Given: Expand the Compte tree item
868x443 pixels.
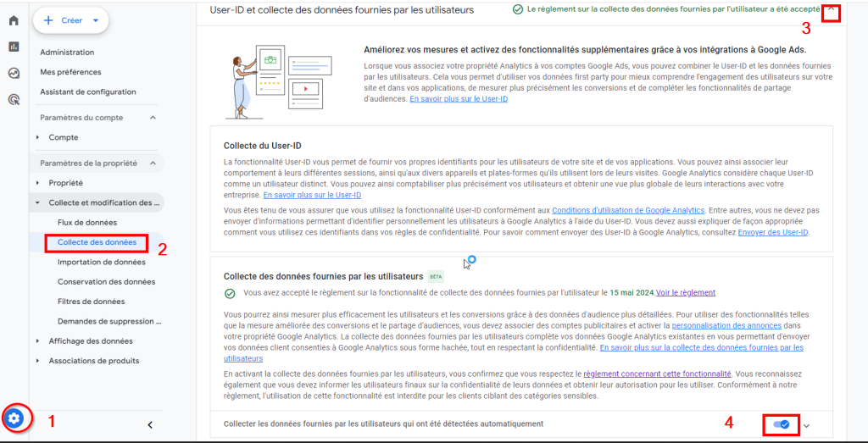Looking at the screenshot, I should (x=37, y=137).
